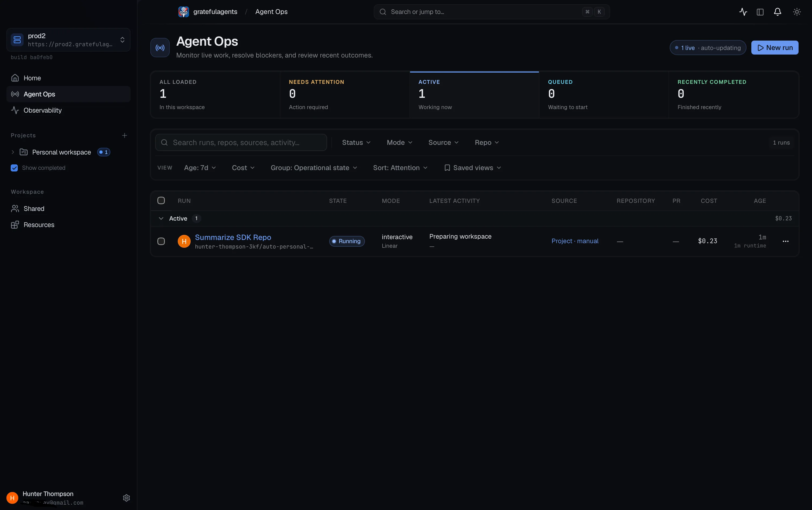This screenshot has height=510, width=812.
Task: Select all runs with header checkbox
Action: click(x=161, y=201)
